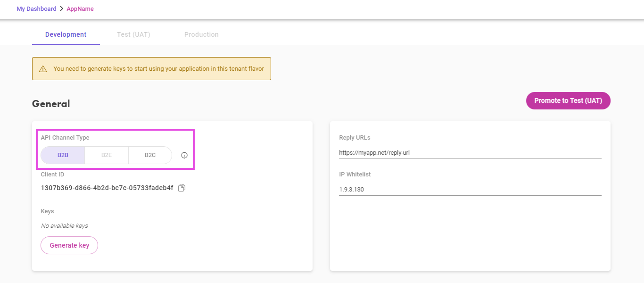Select the Client ID value text
This screenshot has height=283, width=644.
(x=107, y=188)
